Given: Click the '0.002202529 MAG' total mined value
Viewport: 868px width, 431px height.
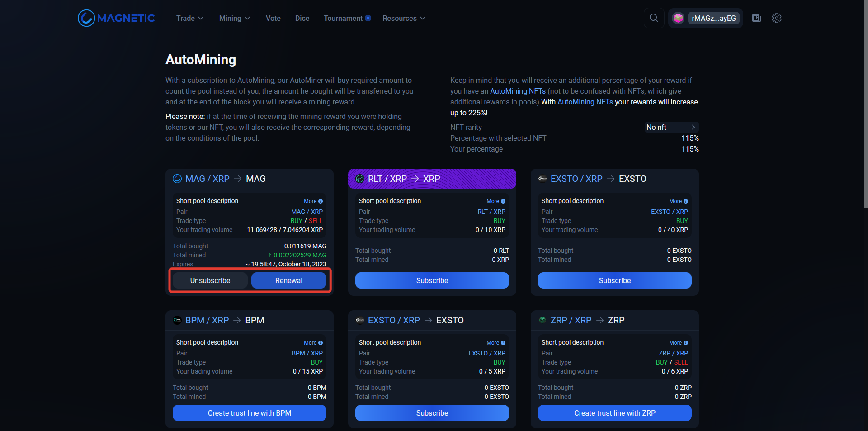Looking at the screenshot, I should [x=300, y=255].
